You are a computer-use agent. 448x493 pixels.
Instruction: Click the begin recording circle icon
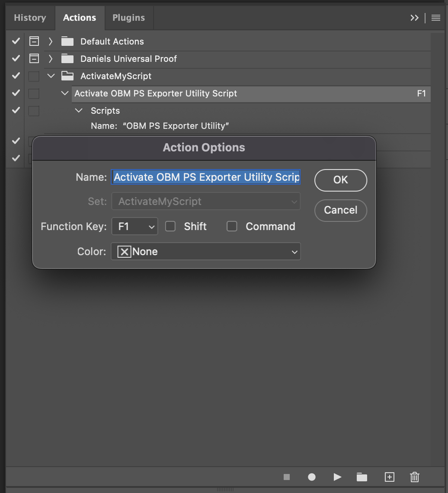312,477
